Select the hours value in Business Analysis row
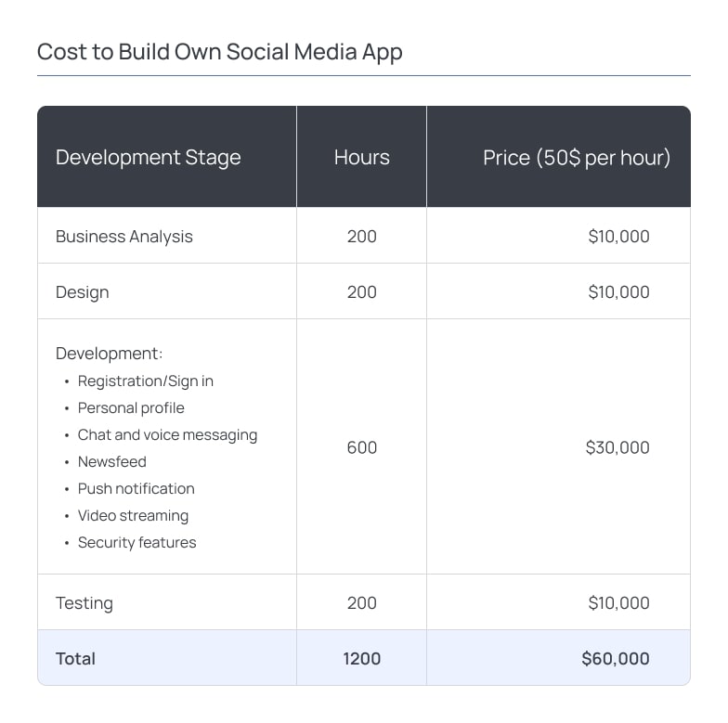This screenshot has height=723, width=728. click(361, 237)
